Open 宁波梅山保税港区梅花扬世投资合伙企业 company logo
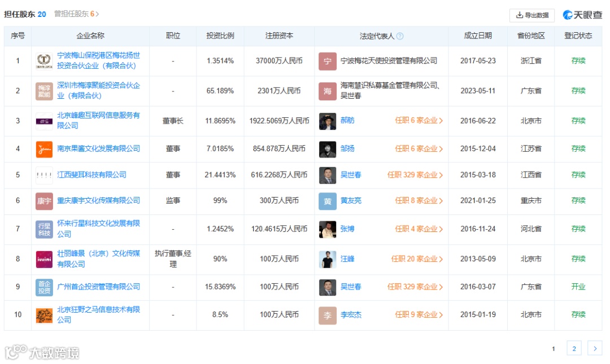This screenshot has width=610, height=364. [45, 61]
